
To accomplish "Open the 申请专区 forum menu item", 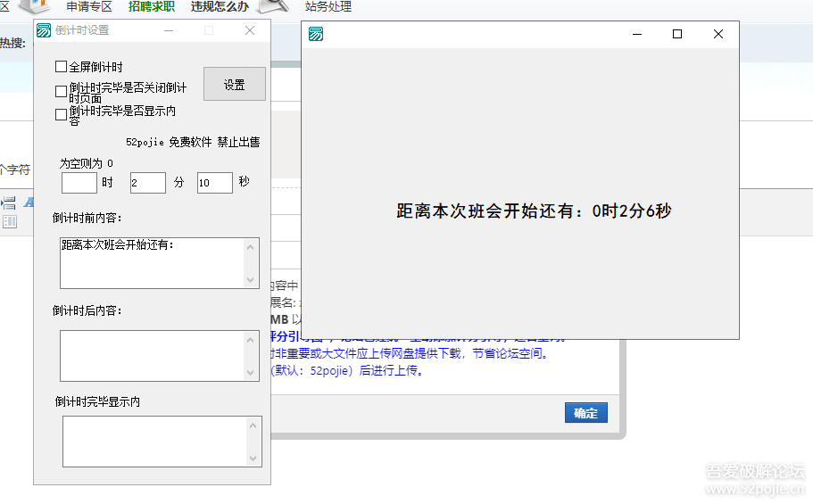I will [89, 7].
